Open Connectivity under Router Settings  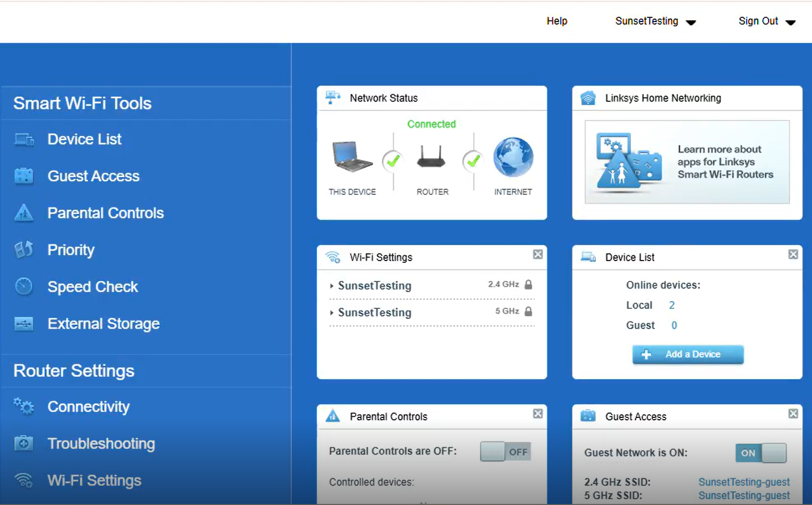click(x=89, y=407)
